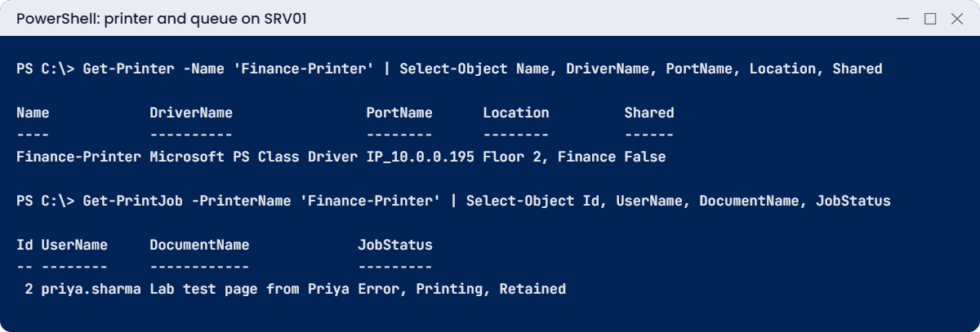The image size is (980, 332).
Task: Click the 'Name' column header
Action: pyautogui.click(x=33, y=113)
